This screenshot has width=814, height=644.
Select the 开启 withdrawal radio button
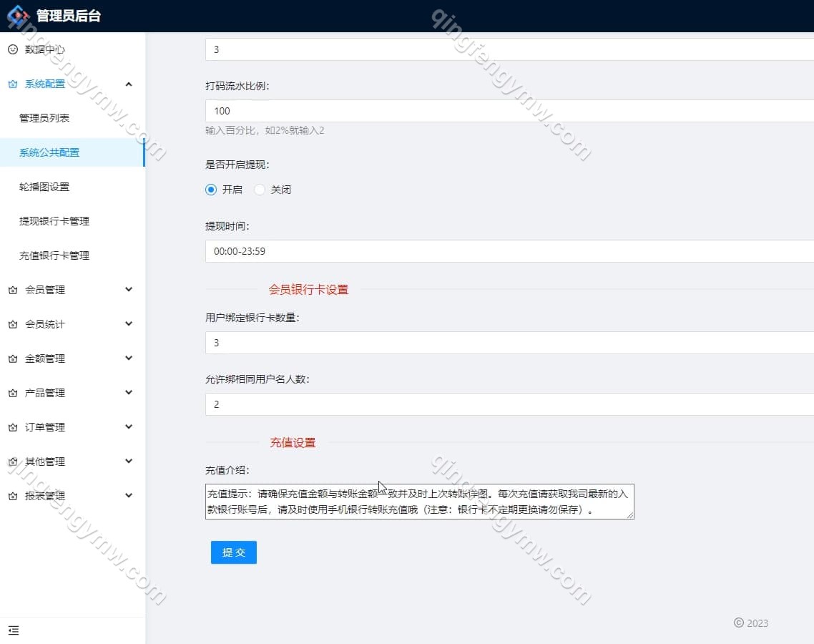tap(211, 190)
